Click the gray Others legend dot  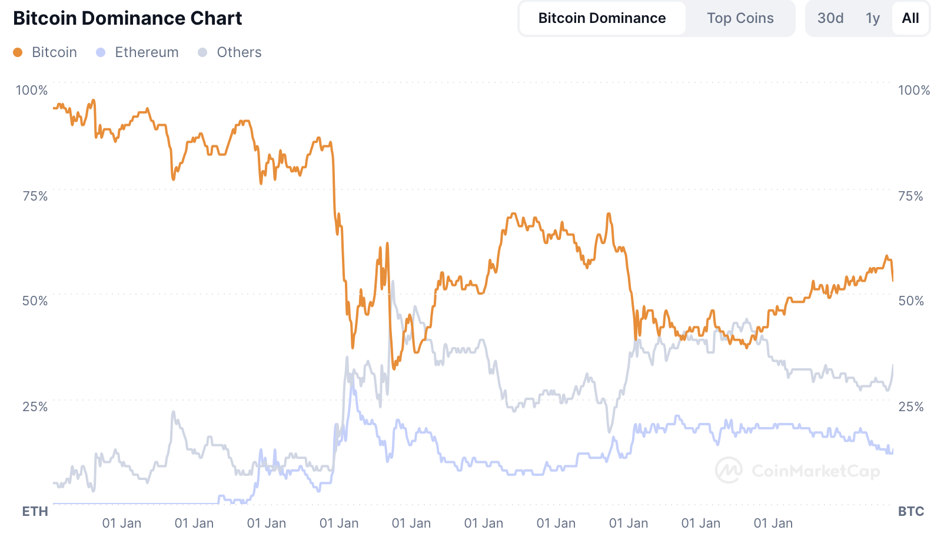pos(203,52)
